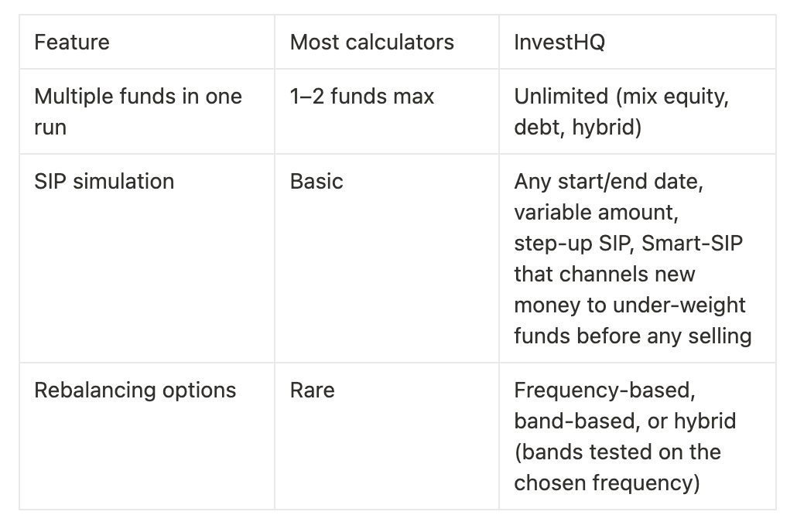This screenshot has width=797, height=532.
Task: Click the 'variable amount' text
Action: 595,213
